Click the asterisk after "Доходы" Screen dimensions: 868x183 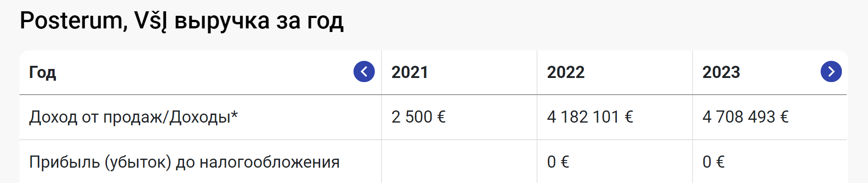234,114
